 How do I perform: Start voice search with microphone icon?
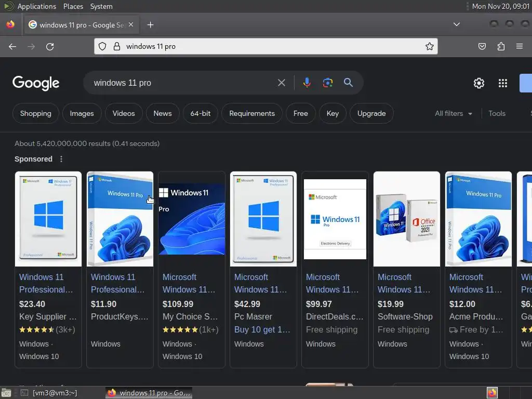coord(307,83)
